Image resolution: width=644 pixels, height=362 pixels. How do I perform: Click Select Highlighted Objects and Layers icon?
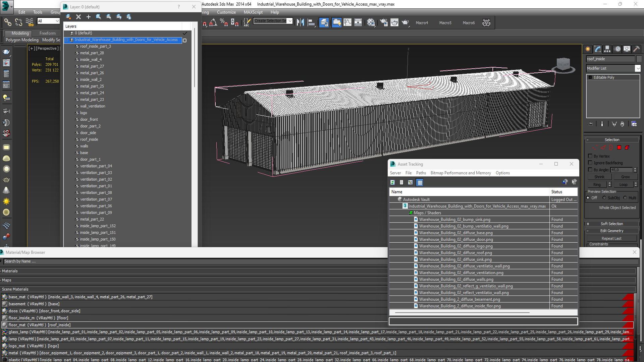(99, 17)
